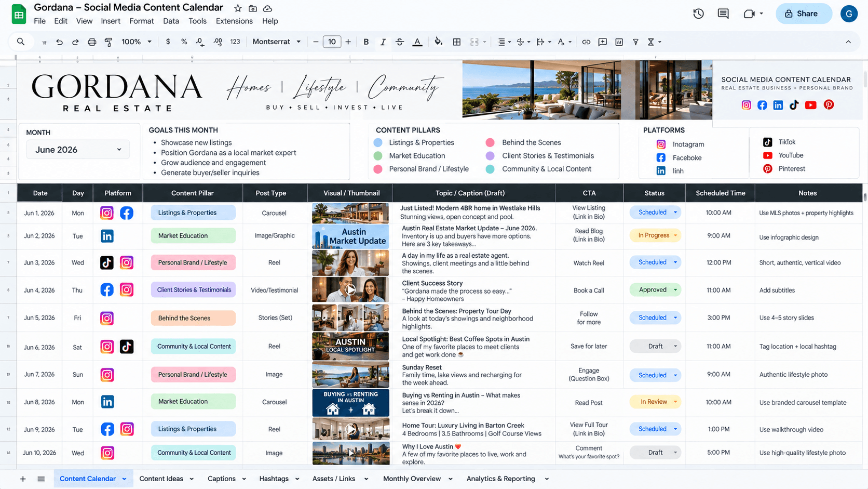Open the fill color picker

pos(439,42)
